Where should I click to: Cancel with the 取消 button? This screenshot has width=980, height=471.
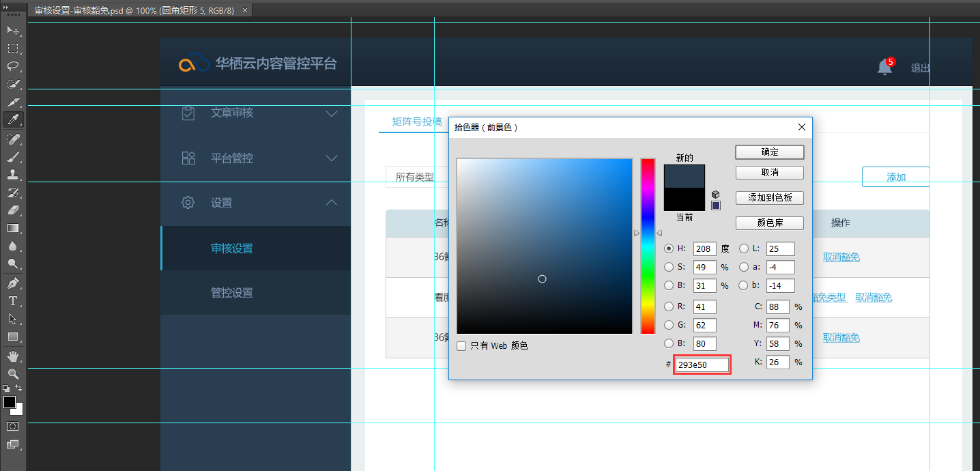pos(770,173)
